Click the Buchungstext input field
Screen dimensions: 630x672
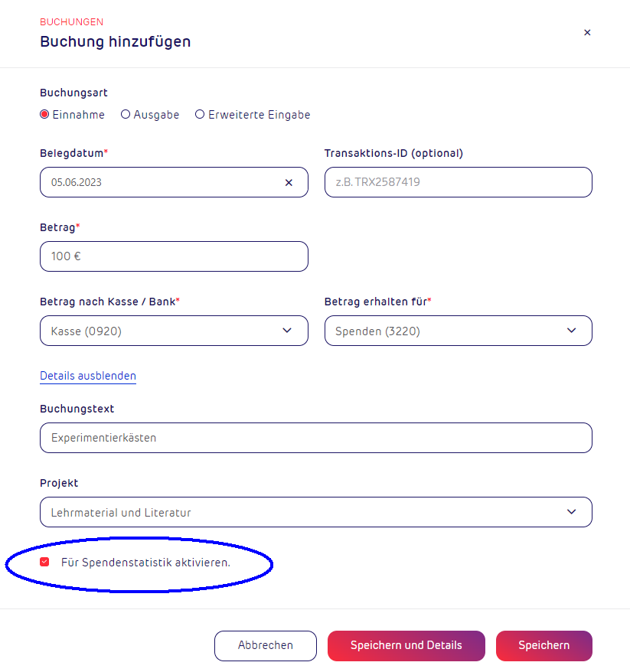(x=316, y=438)
